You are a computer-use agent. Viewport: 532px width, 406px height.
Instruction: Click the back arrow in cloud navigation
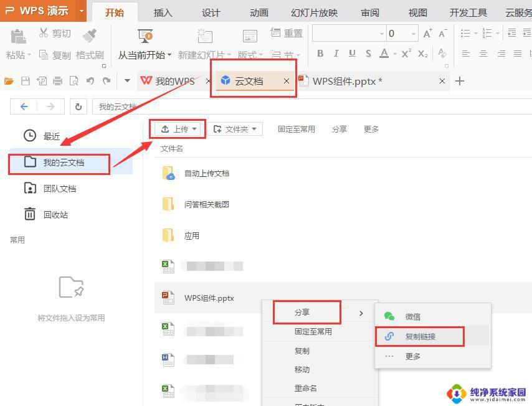coord(24,106)
